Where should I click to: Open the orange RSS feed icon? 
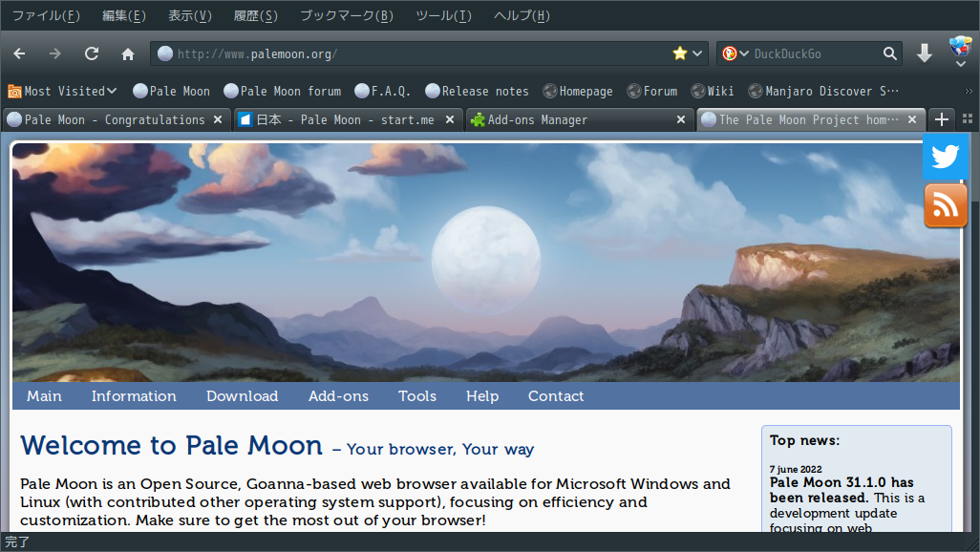pyautogui.click(x=945, y=205)
